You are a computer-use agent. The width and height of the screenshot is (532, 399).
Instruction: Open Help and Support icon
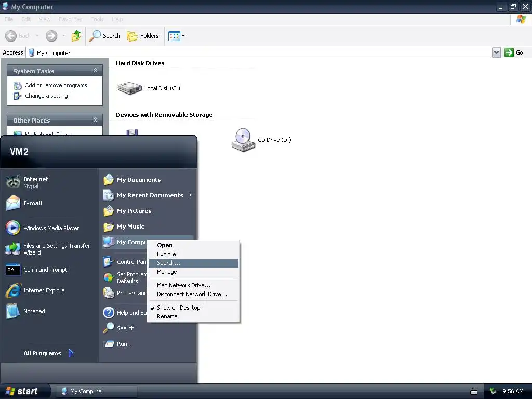point(109,312)
